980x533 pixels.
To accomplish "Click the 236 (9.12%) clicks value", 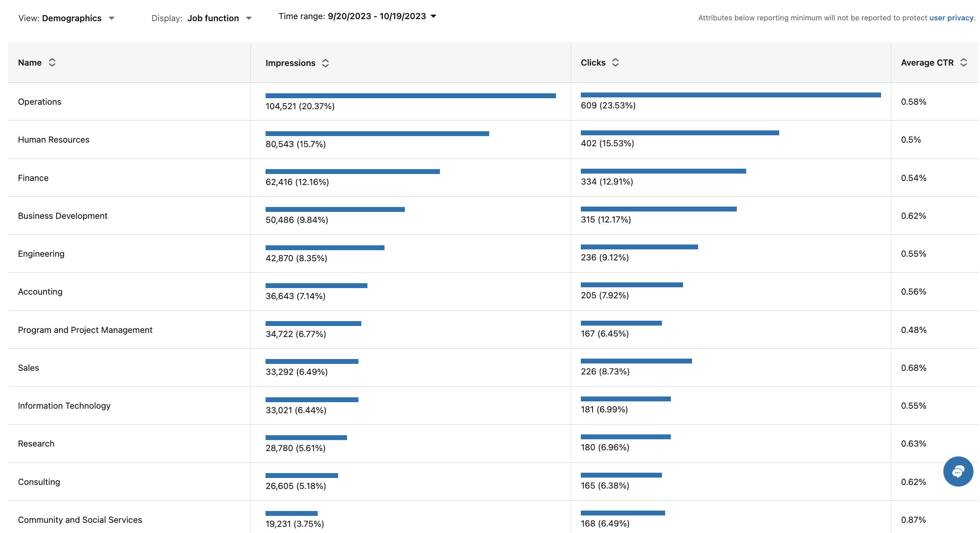I will (x=605, y=258).
